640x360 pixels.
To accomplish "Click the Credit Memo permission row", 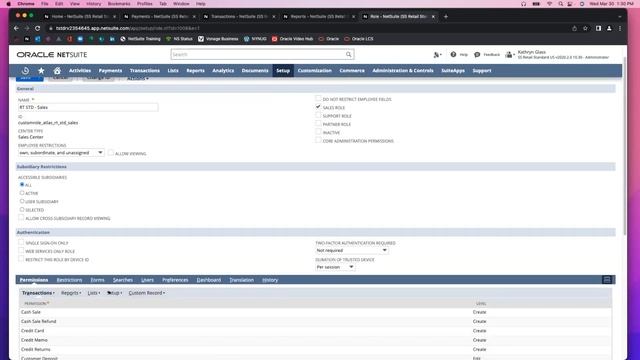I will [x=315, y=340].
